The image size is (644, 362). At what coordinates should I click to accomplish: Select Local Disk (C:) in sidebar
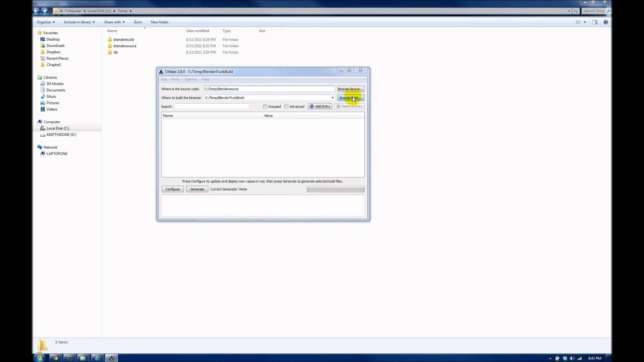pos(58,128)
